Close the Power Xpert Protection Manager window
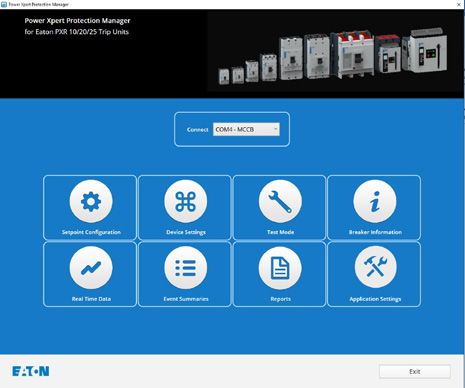The height and width of the screenshot is (388, 465). [459, 4]
